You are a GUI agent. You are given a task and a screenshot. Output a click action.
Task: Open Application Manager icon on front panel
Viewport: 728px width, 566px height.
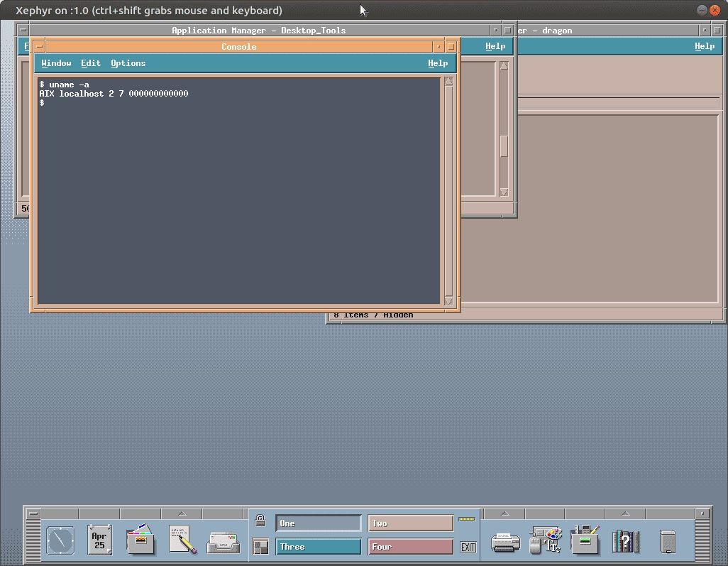pos(585,540)
